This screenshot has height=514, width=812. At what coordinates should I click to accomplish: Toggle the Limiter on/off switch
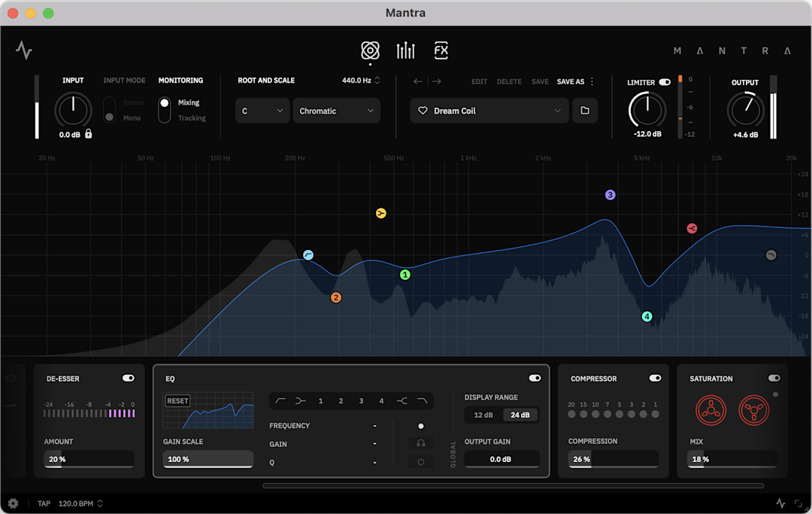click(665, 82)
